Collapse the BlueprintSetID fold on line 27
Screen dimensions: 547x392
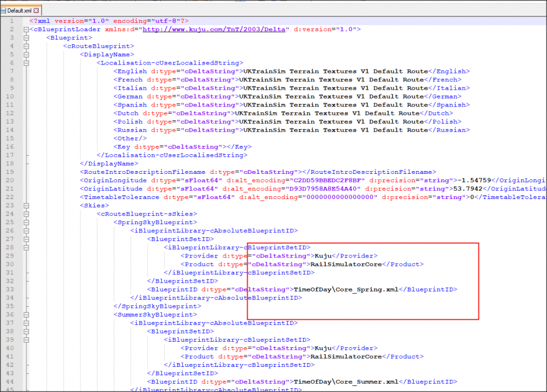click(25, 239)
